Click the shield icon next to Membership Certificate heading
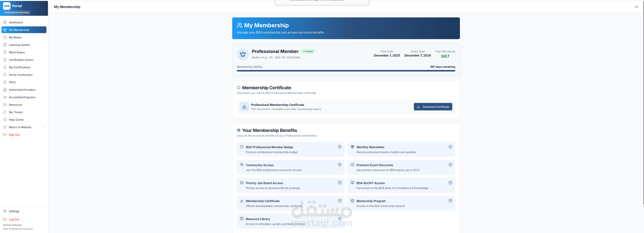This screenshot has width=644, height=233. 239,88
